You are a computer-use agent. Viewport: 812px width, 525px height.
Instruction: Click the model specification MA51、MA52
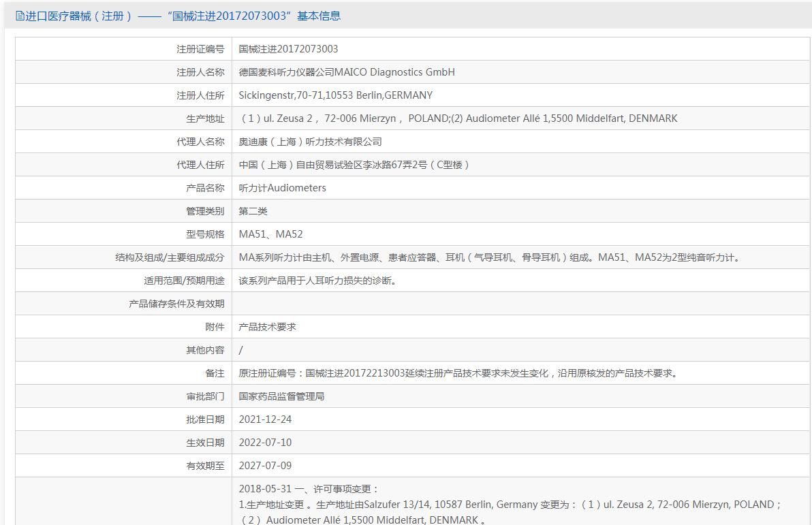[x=270, y=234]
